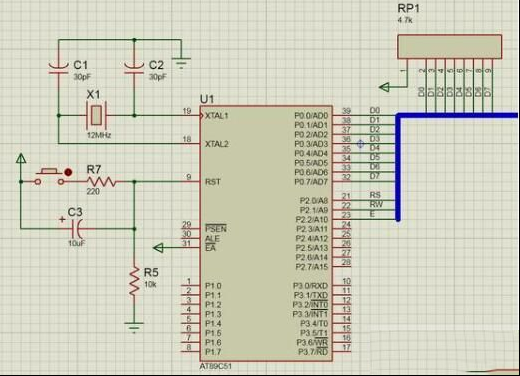Click the P0.0/AD0 pin label
Viewport: 520px width, 376px height.
[311, 115]
